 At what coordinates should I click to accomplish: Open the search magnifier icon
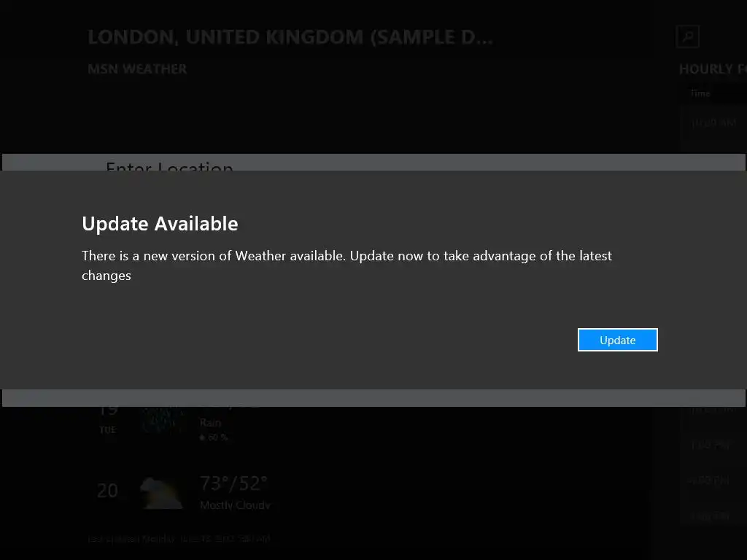tap(687, 36)
